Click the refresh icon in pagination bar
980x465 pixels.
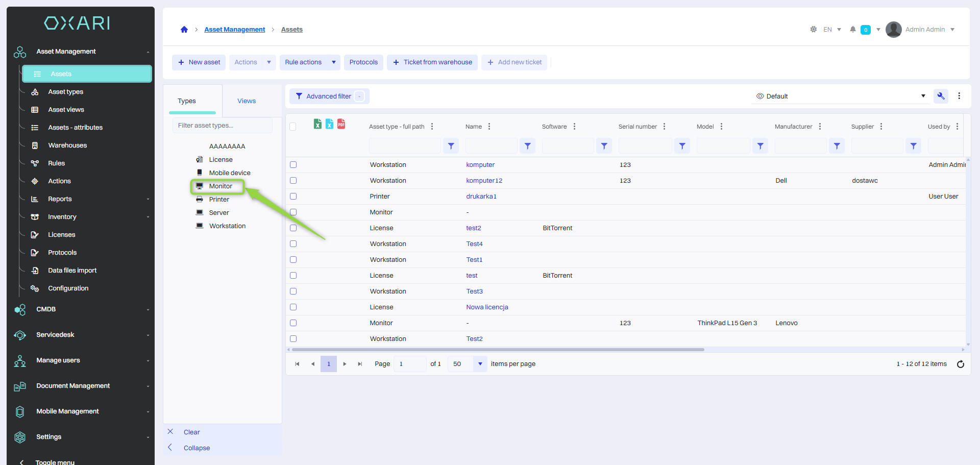[x=960, y=364]
